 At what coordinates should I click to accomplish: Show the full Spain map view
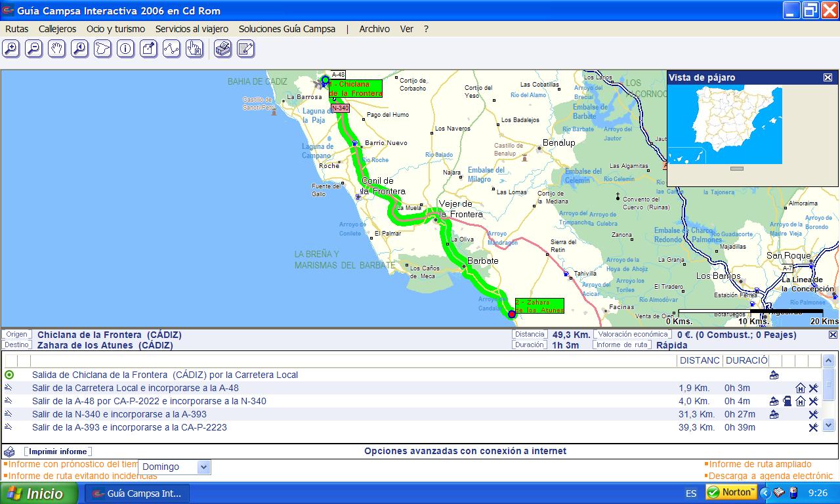tap(102, 49)
